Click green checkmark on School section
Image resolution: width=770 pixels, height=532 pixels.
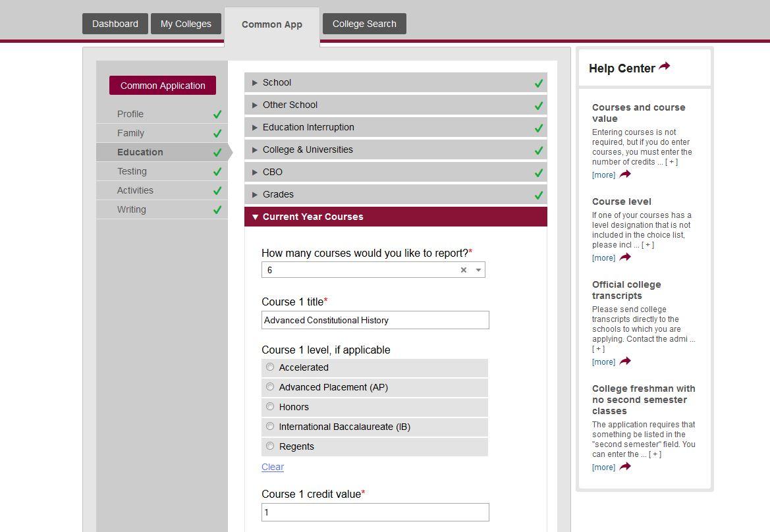pyautogui.click(x=538, y=82)
